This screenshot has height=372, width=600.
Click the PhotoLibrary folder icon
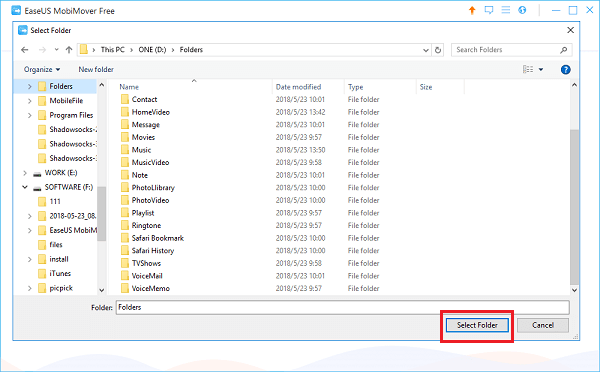pos(125,188)
